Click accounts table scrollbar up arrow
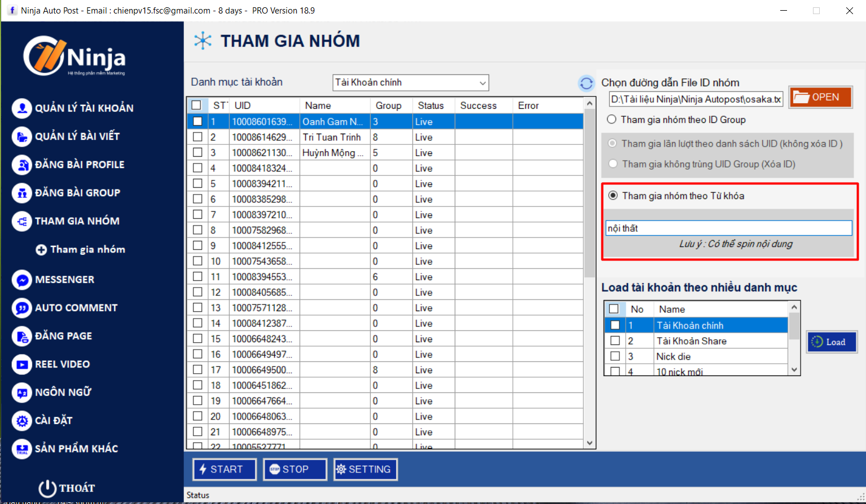This screenshot has height=504, width=866. [590, 104]
